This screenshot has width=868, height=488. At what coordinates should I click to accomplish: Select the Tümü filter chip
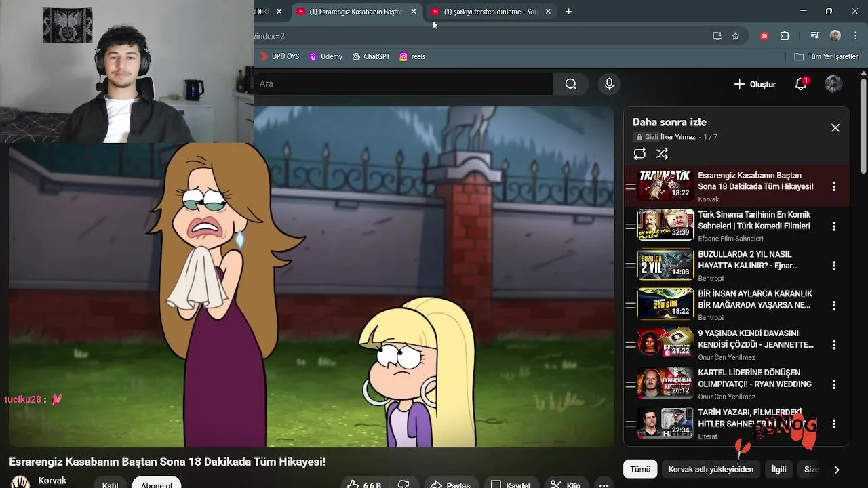click(640, 469)
